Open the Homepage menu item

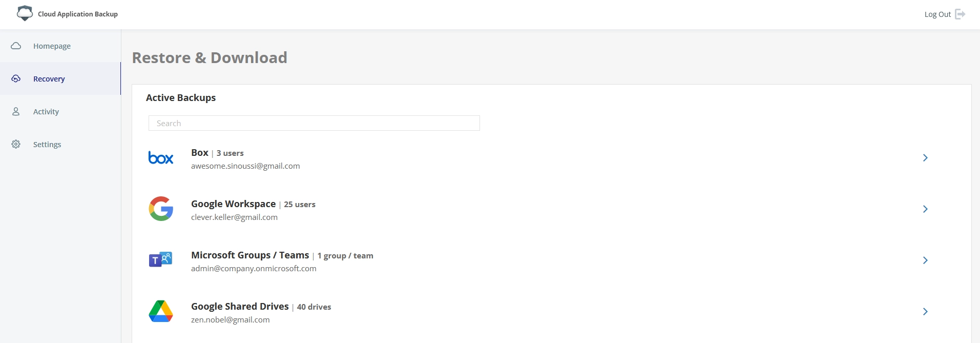click(52, 46)
